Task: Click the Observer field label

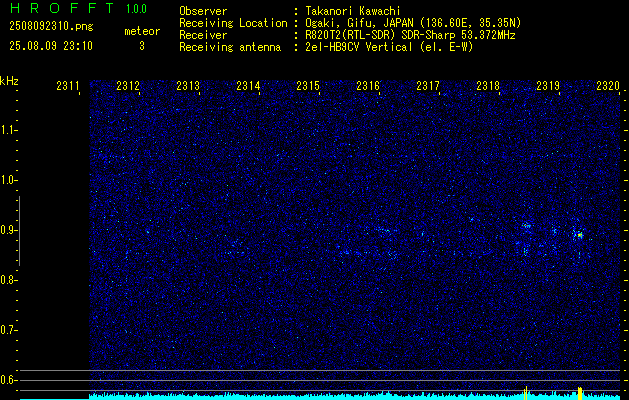Action: tap(203, 11)
